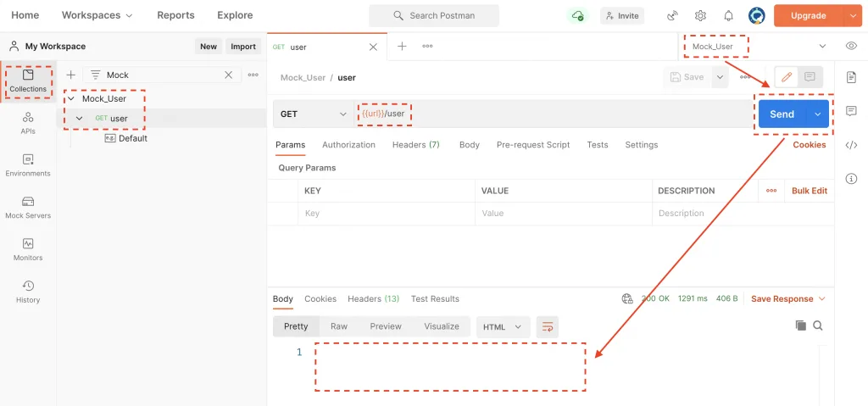Search within the response body
868x406 pixels.
click(x=818, y=325)
